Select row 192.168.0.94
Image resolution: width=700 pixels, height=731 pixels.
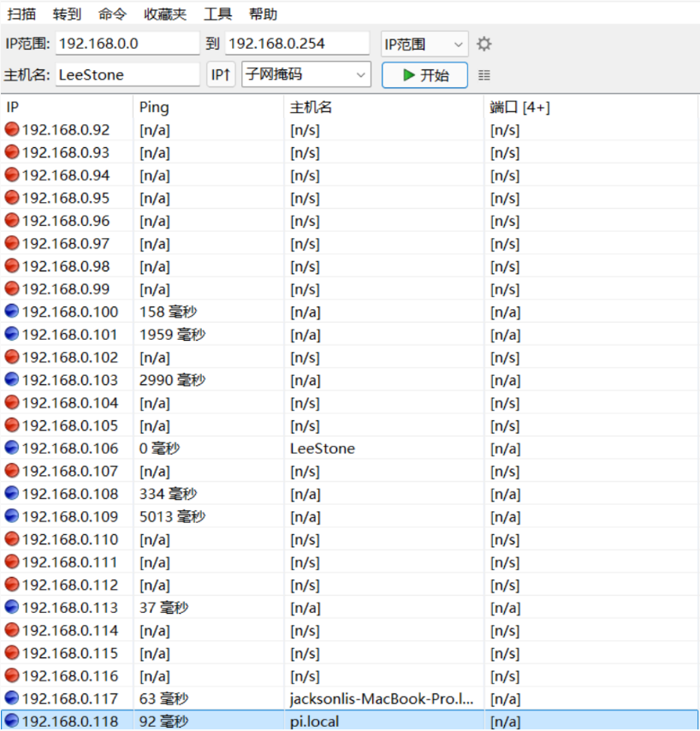[x=349, y=175]
